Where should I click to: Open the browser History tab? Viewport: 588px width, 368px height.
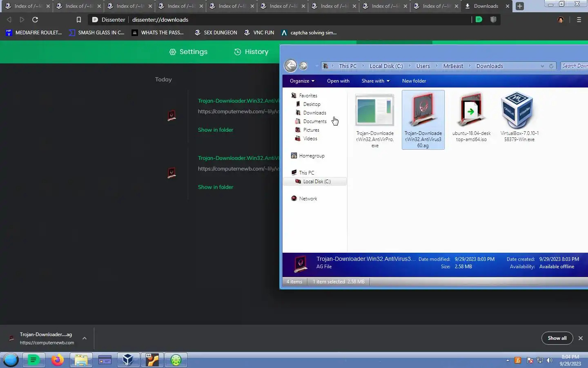pos(251,52)
